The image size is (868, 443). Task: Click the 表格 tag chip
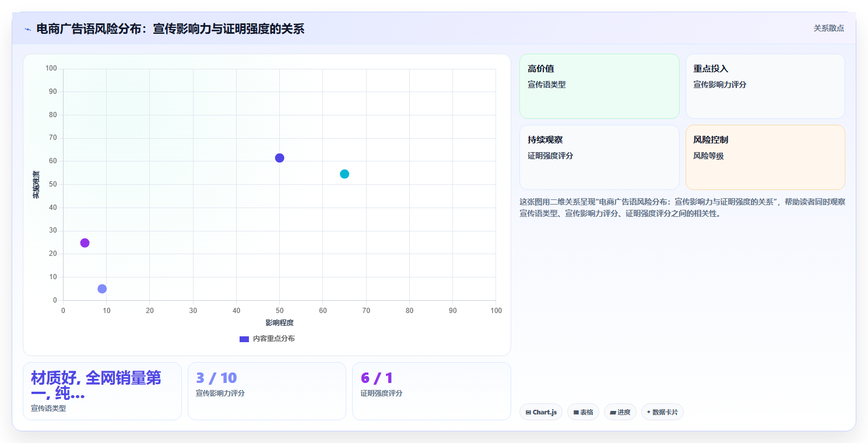point(583,412)
